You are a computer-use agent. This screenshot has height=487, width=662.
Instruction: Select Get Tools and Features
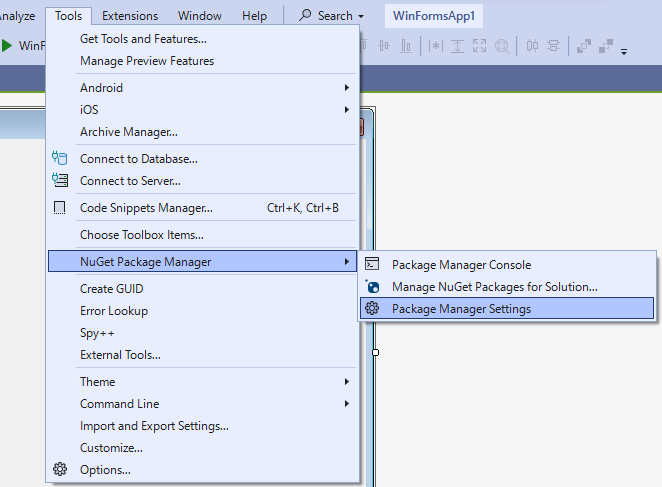coord(143,39)
